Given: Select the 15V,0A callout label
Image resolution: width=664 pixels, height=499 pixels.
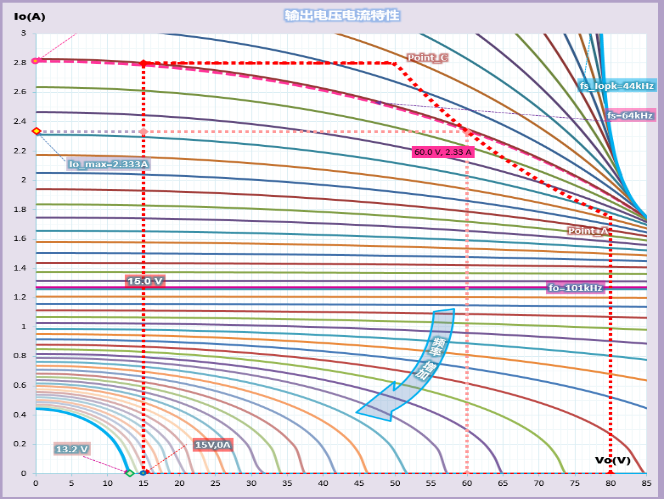Looking at the screenshot, I should point(212,445).
